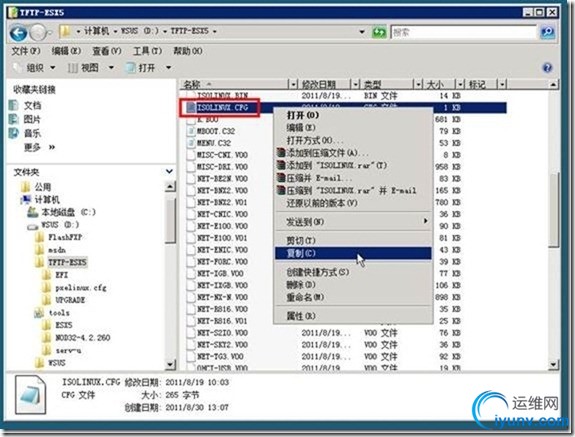This screenshot has width=575, height=437.
Task: Choose 属性(R) in context menu
Action: (x=353, y=316)
